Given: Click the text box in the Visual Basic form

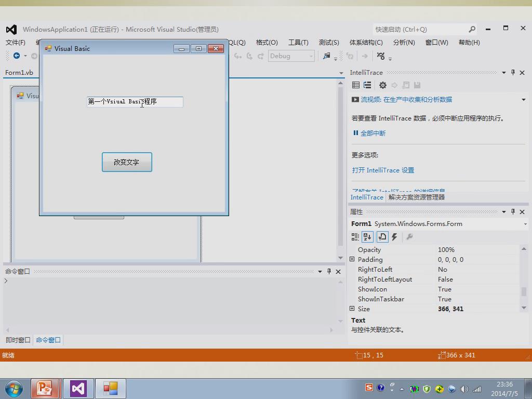Looking at the screenshot, I should coord(135,102).
